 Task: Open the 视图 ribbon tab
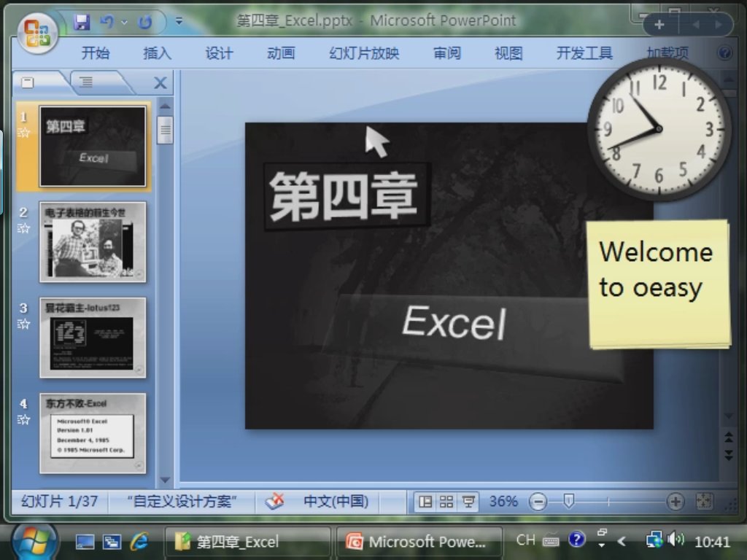point(508,52)
